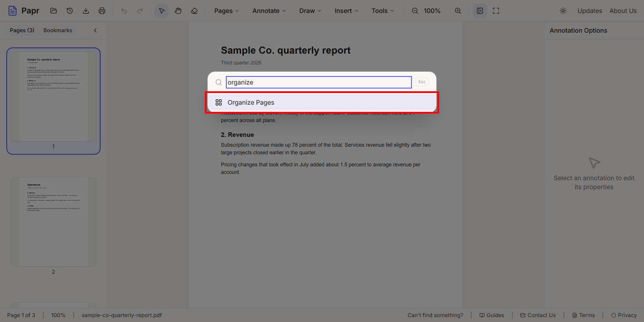Toggle light/dark theme

click(563, 11)
